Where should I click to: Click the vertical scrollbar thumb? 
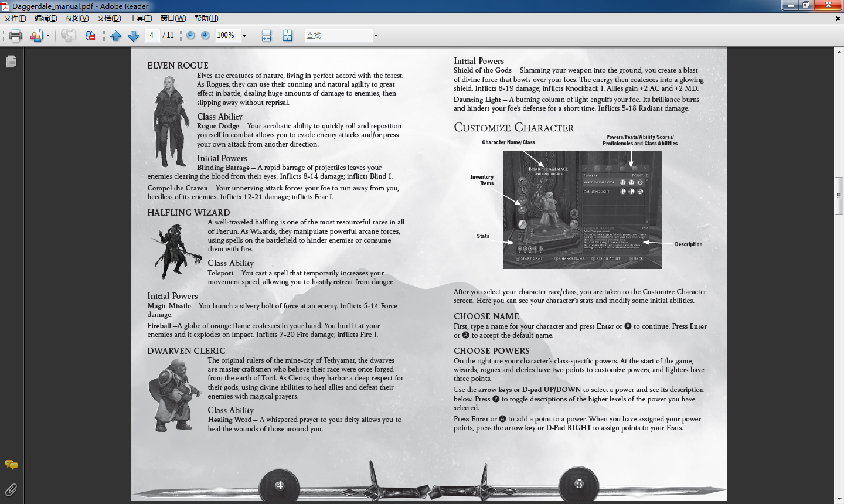839,196
